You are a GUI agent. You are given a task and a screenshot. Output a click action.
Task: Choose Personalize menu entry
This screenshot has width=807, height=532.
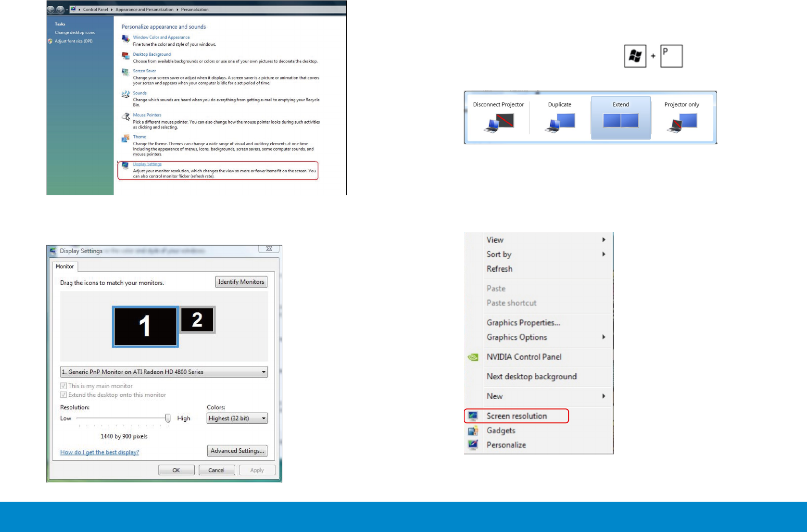click(506, 445)
